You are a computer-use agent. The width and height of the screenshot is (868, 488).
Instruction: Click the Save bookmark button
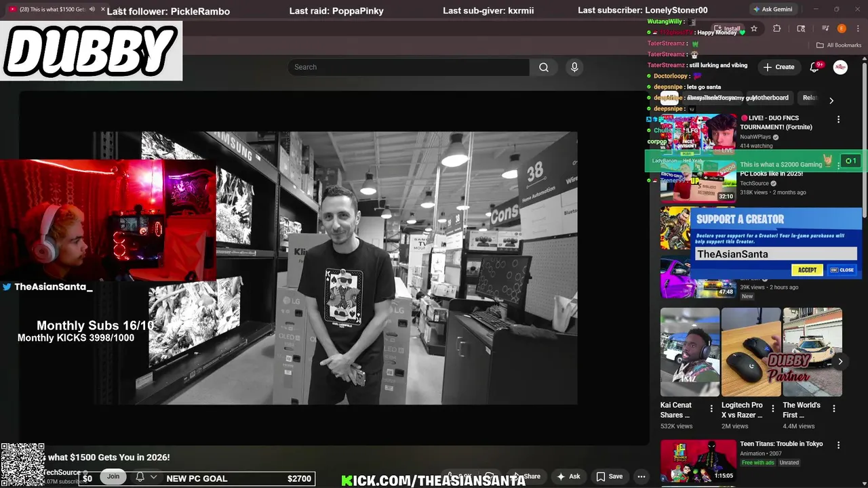click(x=610, y=476)
